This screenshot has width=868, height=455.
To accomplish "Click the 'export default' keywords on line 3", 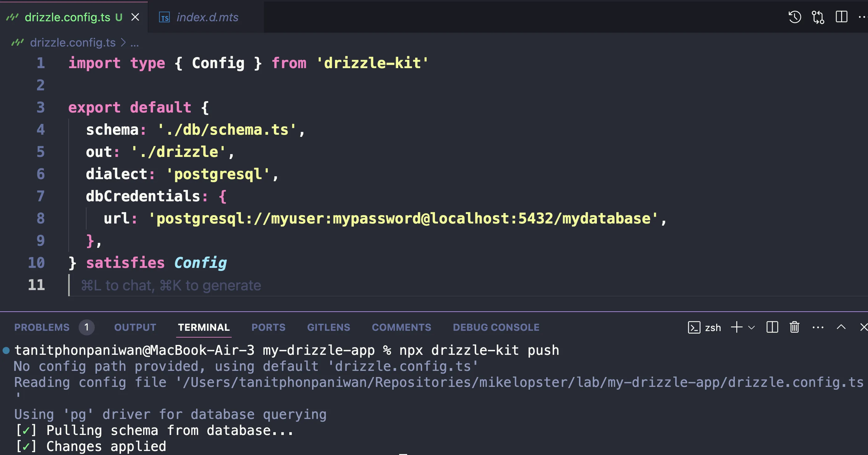I will 130,108.
